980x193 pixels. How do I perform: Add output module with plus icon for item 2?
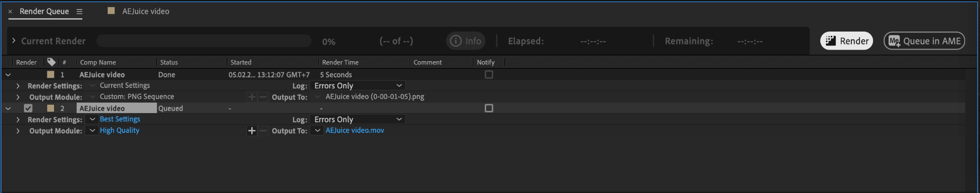[252, 131]
